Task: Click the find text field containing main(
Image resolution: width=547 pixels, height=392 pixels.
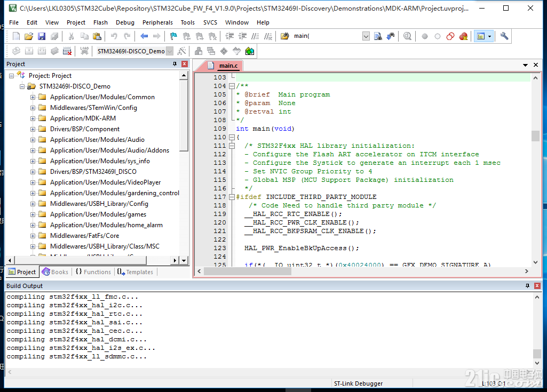Action: pos(327,36)
